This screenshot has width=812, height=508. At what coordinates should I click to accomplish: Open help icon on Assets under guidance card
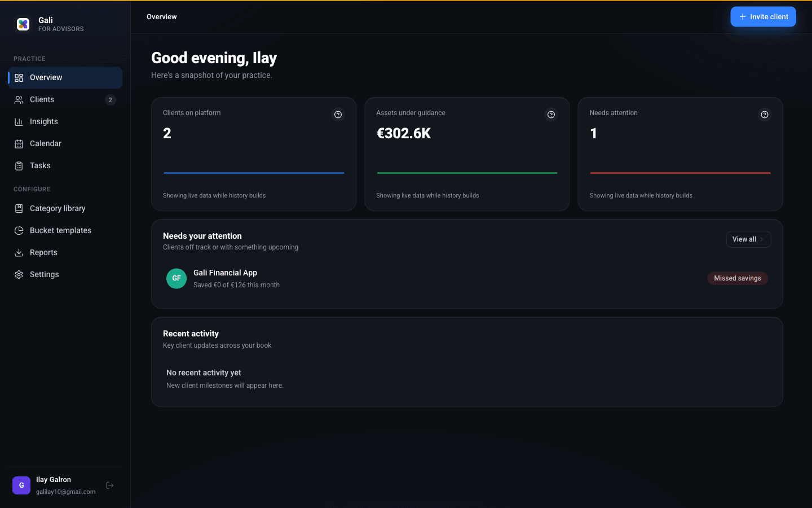[x=551, y=115]
